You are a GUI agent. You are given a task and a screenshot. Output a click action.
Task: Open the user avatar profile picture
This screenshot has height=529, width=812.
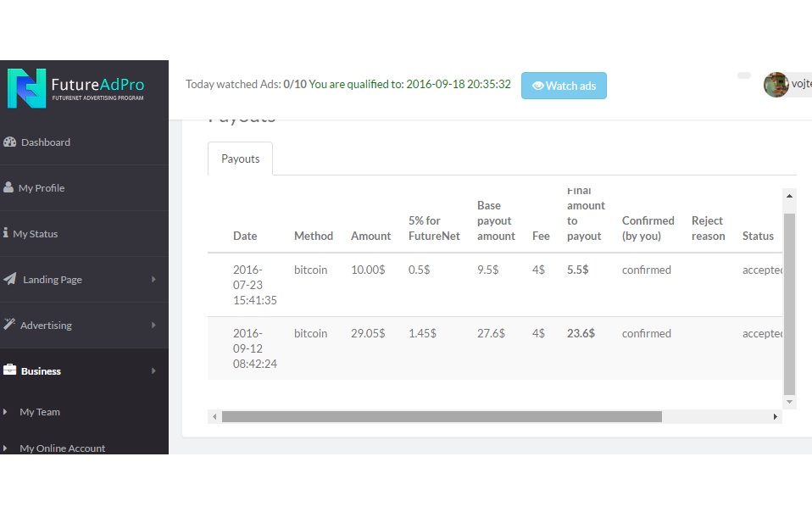tap(776, 85)
